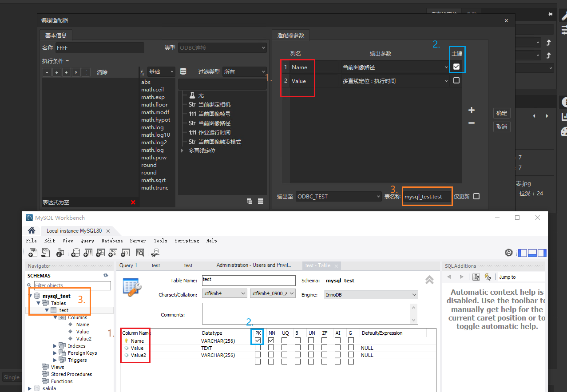Select the 基本信息 tab
The image size is (567, 392).
tap(56, 35)
